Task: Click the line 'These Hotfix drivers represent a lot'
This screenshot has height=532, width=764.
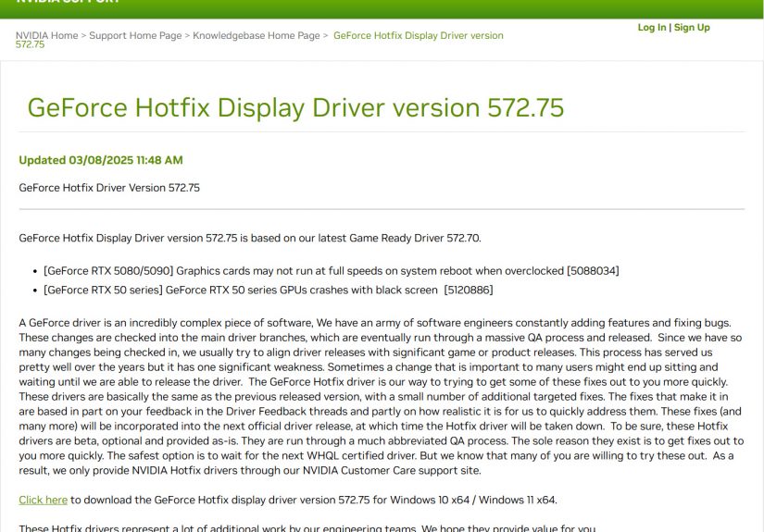Action: coord(307,528)
